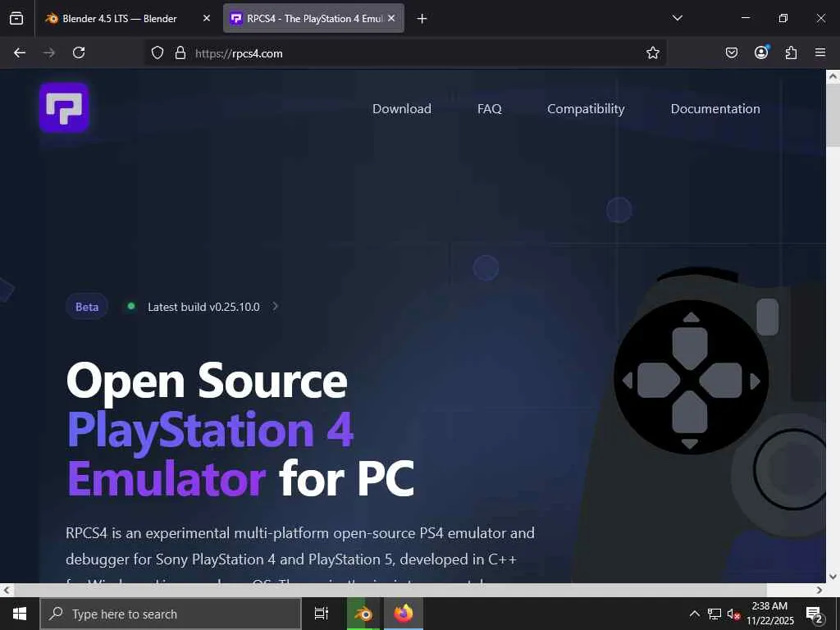Show hidden system tray icons
The height and width of the screenshot is (630, 840).
694,614
